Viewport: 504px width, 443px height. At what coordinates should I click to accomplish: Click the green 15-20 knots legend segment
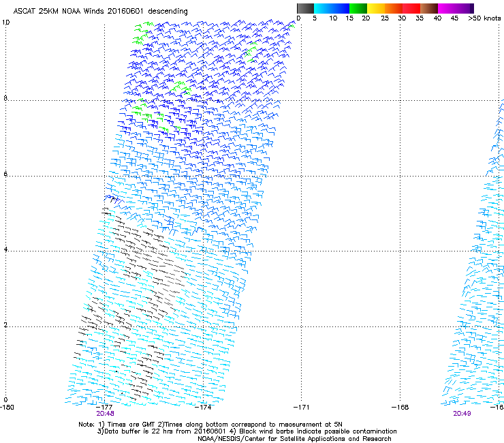(x=358, y=8)
